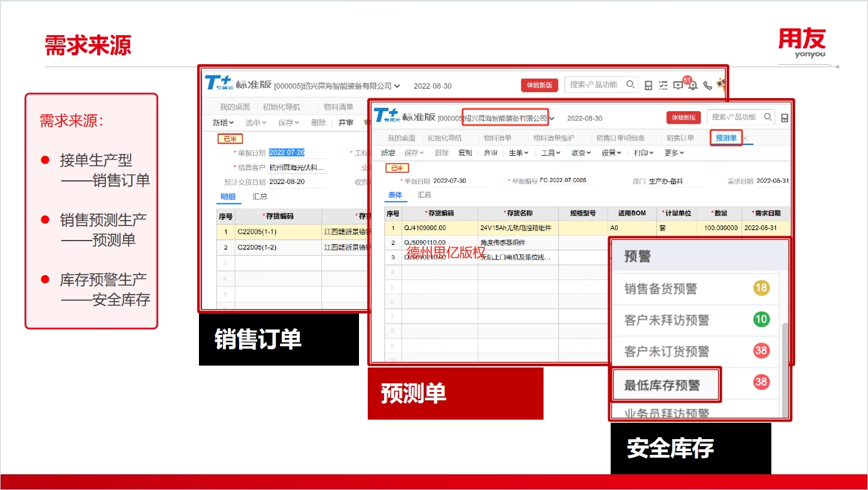Screen dimensions: 868x490
Task: Open the message icon in sales order window
Action: coord(678,85)
